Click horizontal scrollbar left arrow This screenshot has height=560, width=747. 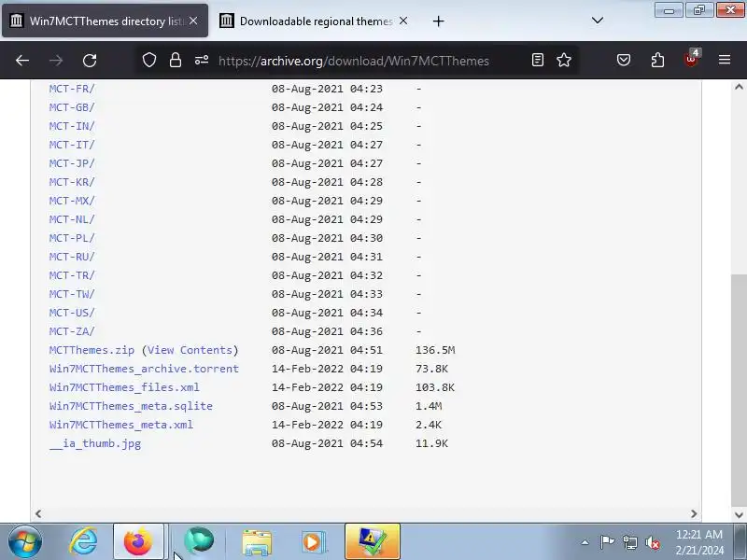38,514
